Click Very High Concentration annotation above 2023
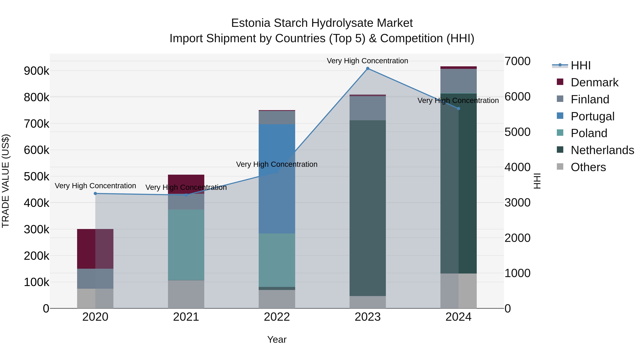The height and width of the screenshot is (362, 644). 367,61
